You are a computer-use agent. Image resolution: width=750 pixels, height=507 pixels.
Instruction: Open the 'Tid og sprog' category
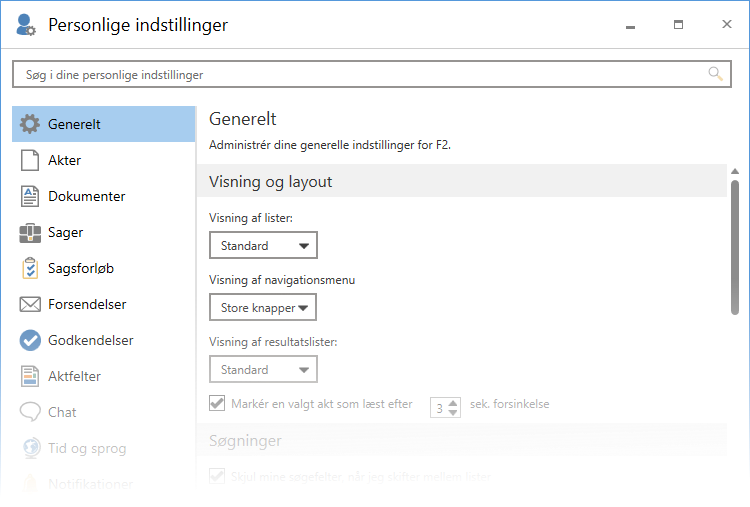click(87, 448)
